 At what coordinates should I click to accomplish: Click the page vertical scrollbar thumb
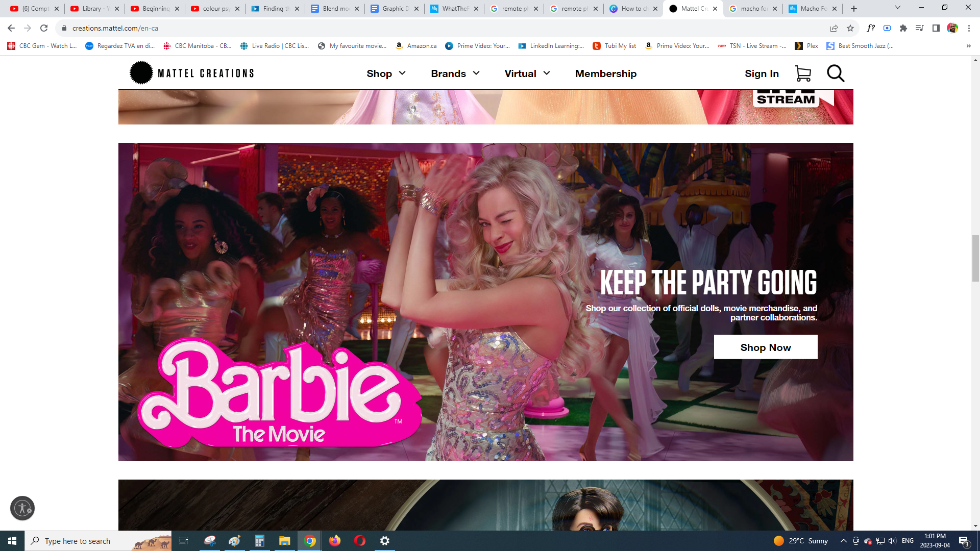975,258
